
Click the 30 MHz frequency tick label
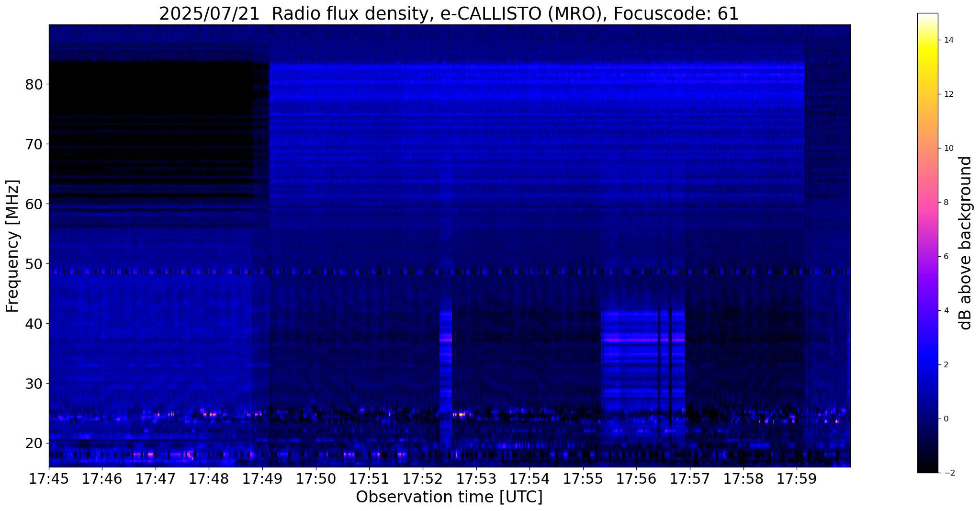(34, 384)
